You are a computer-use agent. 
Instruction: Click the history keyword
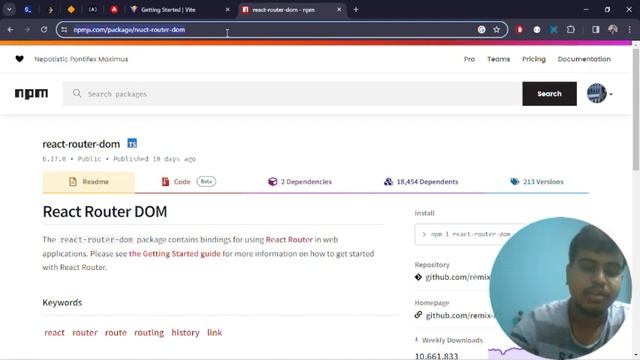coord(185,333)
